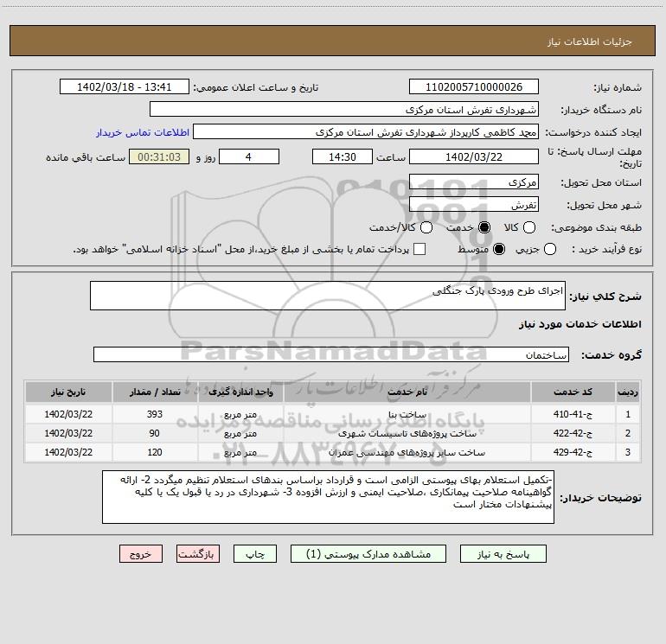Click the کد خدمت column header

[x=573, y=392]
